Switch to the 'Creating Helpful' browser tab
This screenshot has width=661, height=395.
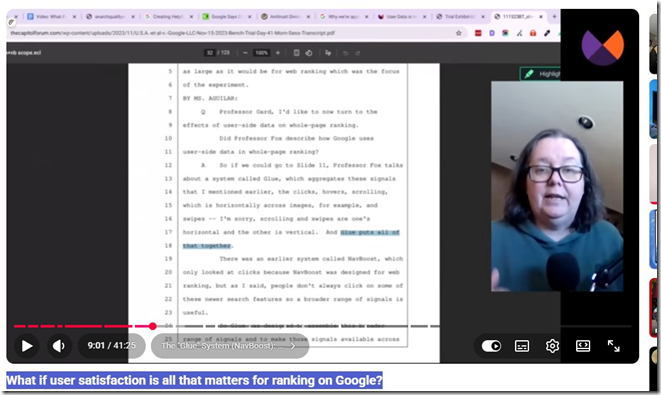(168, 16)
